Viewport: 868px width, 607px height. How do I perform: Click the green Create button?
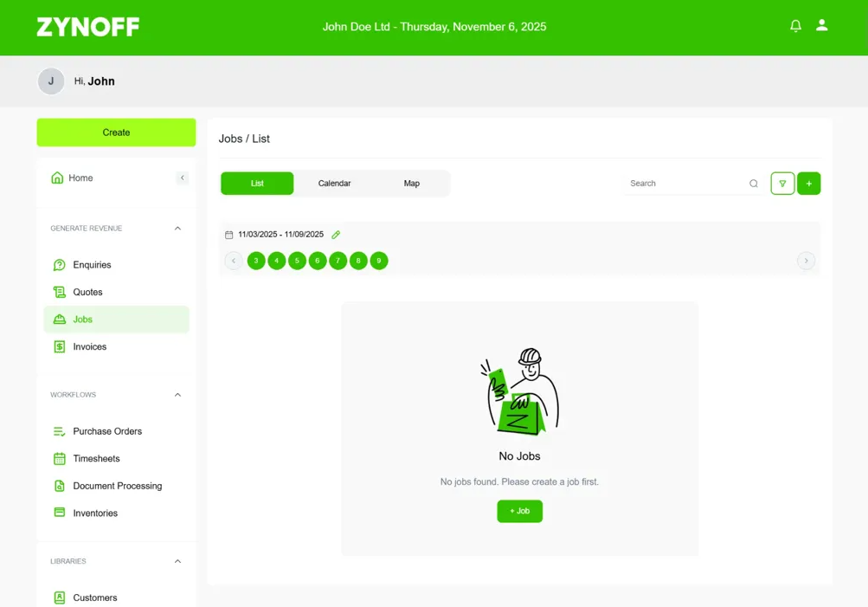116,132
